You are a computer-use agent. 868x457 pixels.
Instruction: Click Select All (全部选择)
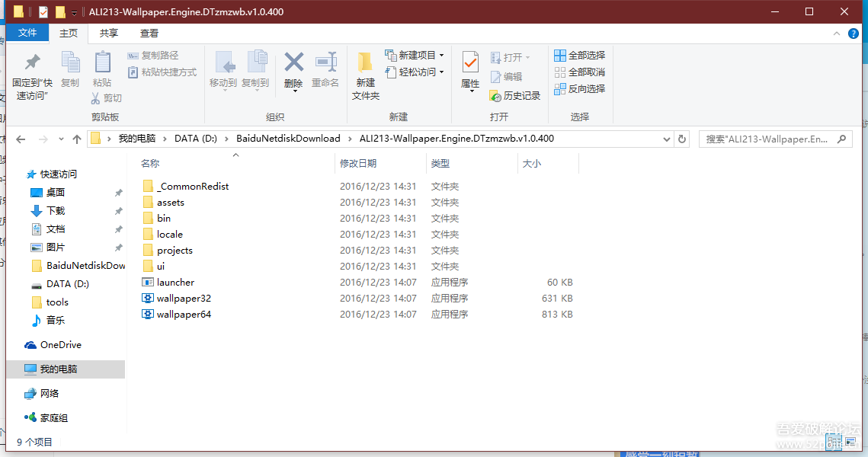coord(580,56)
